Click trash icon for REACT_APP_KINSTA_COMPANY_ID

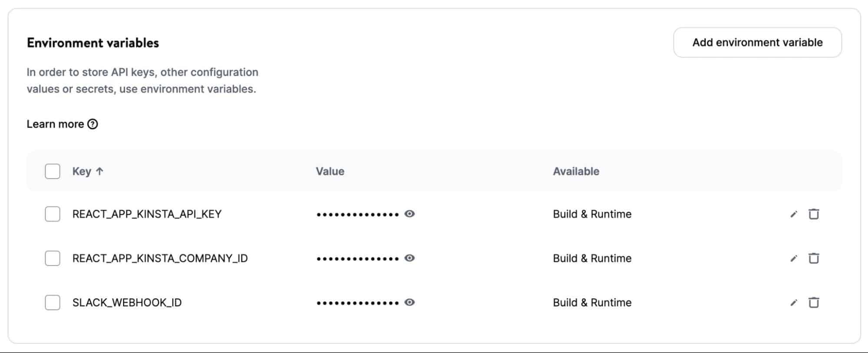tap(814, 259)
